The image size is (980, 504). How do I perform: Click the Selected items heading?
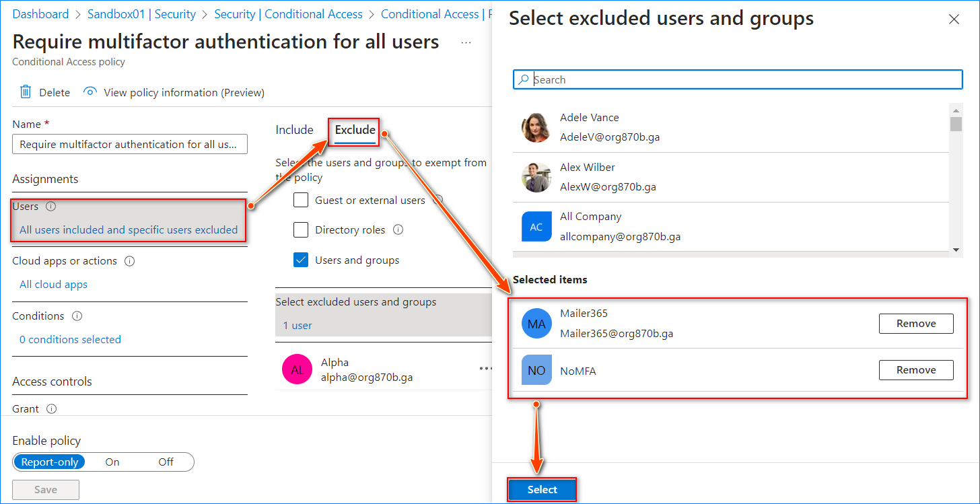point(550,280)
